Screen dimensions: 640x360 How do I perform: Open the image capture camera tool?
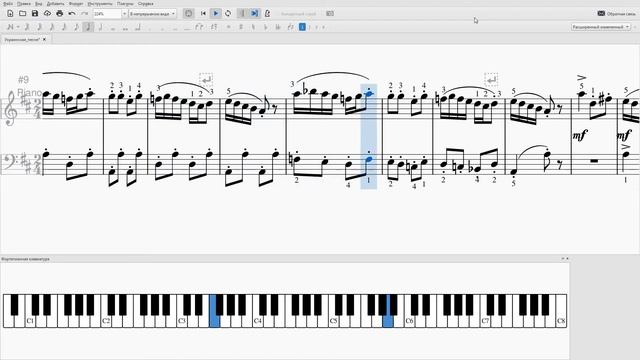(x=330, y=13)
